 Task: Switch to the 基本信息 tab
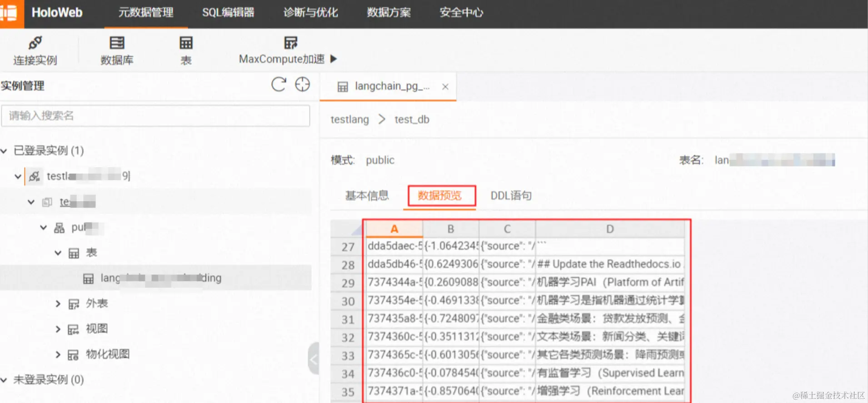click(x=367, y=196)
